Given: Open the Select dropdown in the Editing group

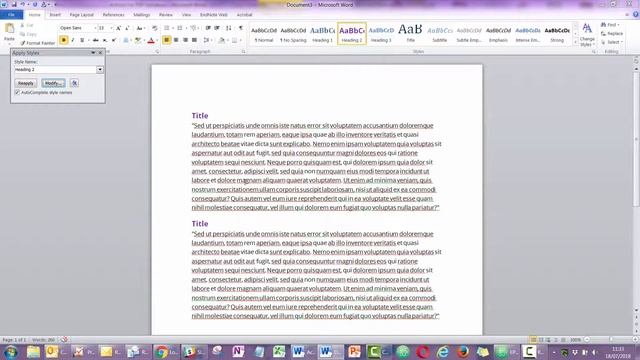Looking at the screenshot, I should [x=611, y=42].
